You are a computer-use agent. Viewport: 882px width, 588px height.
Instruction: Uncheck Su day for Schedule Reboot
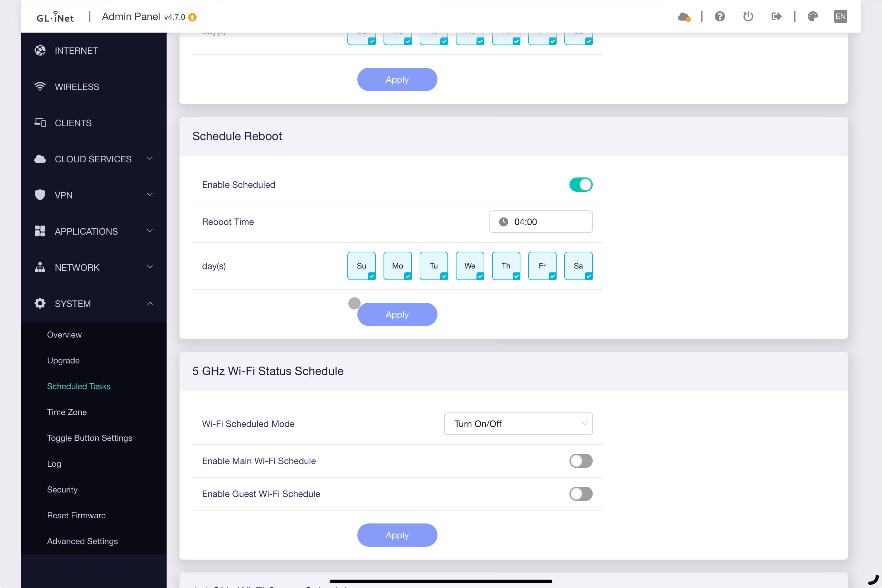tap(361, 266)
